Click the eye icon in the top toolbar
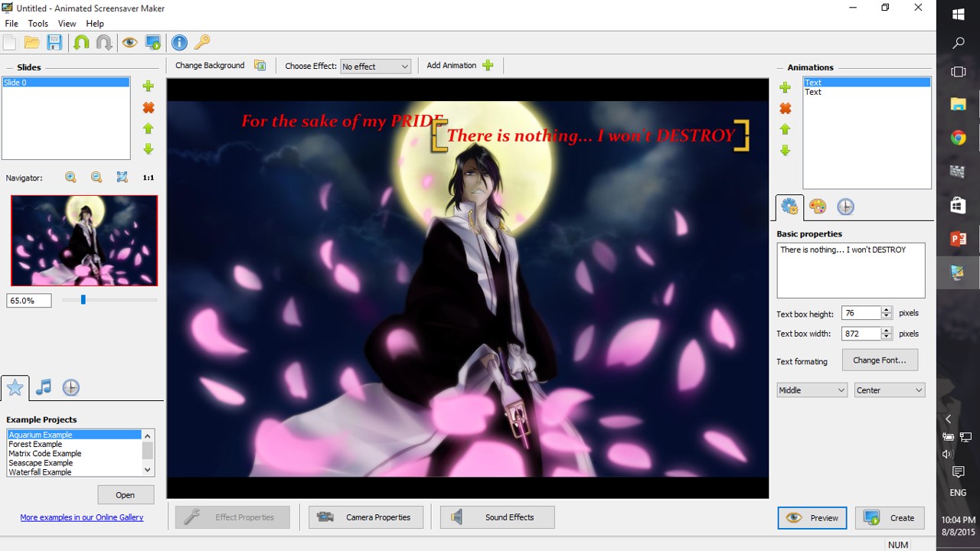 [129, 43]
